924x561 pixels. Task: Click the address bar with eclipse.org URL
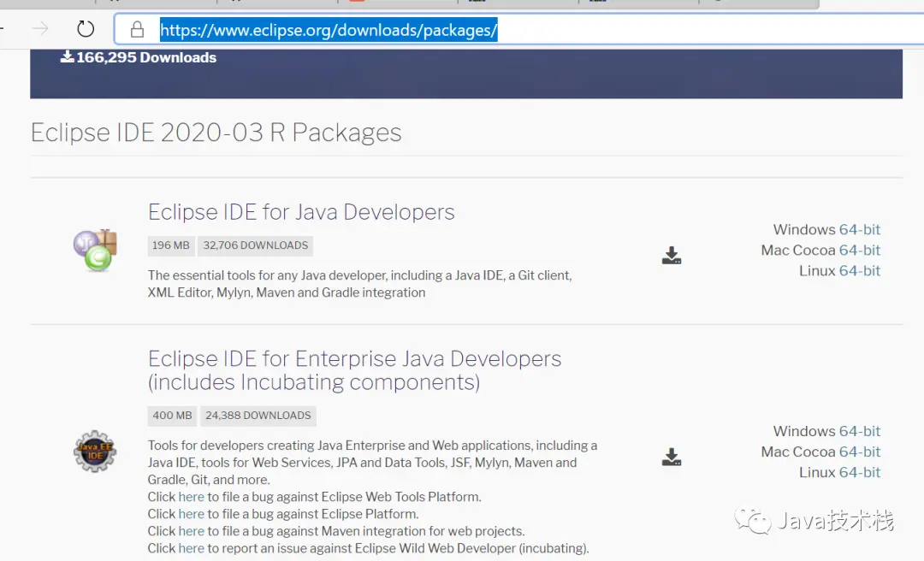click(518, 29)
